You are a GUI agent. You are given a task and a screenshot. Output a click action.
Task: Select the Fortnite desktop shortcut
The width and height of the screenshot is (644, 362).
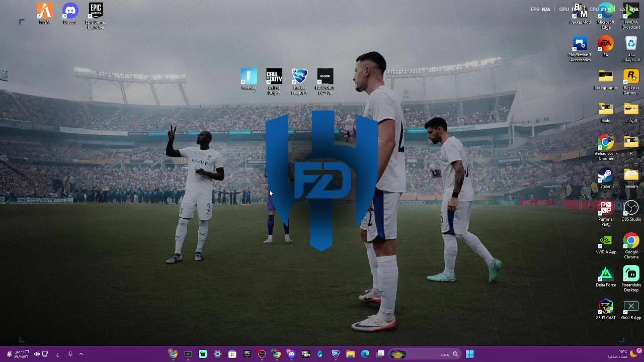[249, 79]
